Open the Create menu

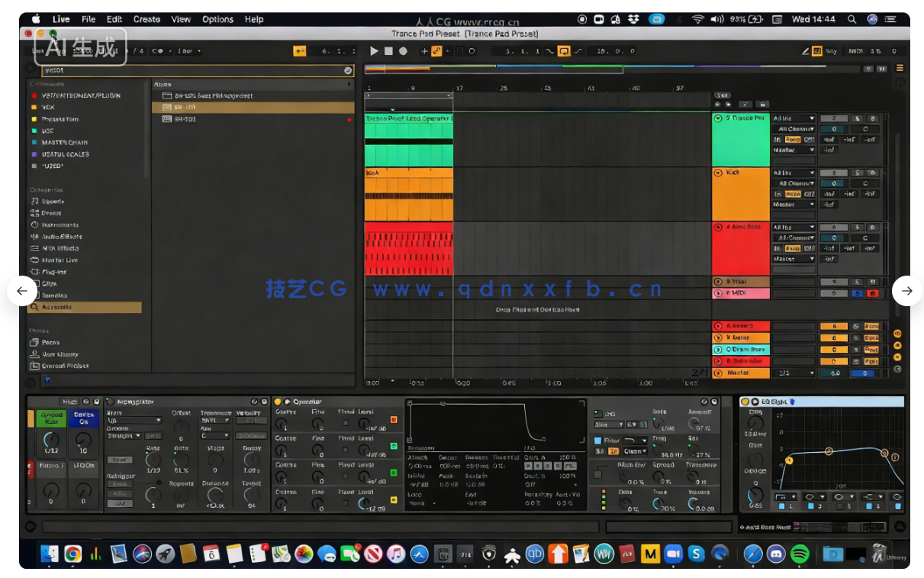tap(146, 19)
